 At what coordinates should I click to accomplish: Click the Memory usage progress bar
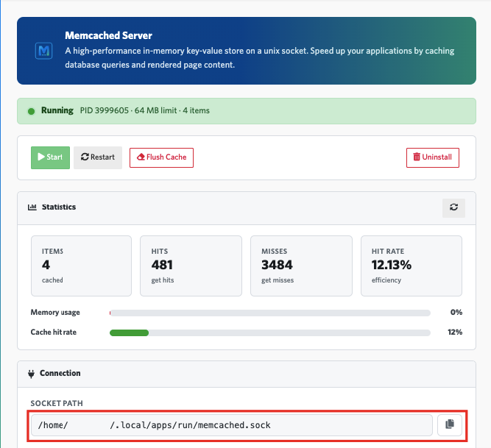pos(270,313)
